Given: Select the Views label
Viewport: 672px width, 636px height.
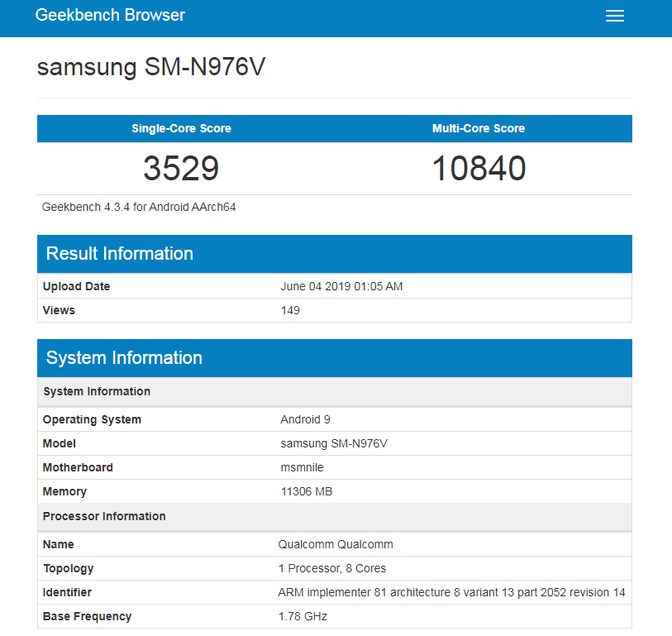Looking at the screenshot, I should click(59, 310).
